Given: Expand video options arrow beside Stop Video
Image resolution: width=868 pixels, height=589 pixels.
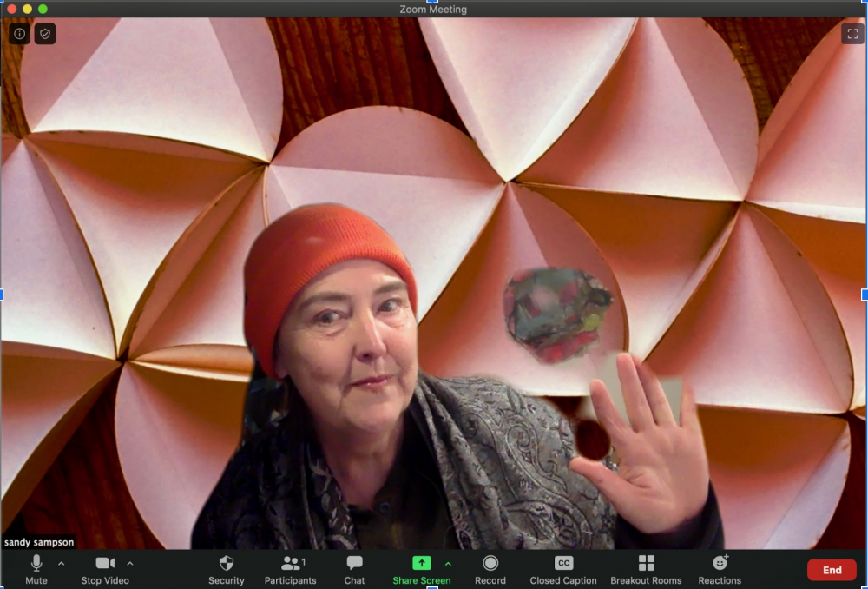Looking at the screenshot, I should point(130,564).
